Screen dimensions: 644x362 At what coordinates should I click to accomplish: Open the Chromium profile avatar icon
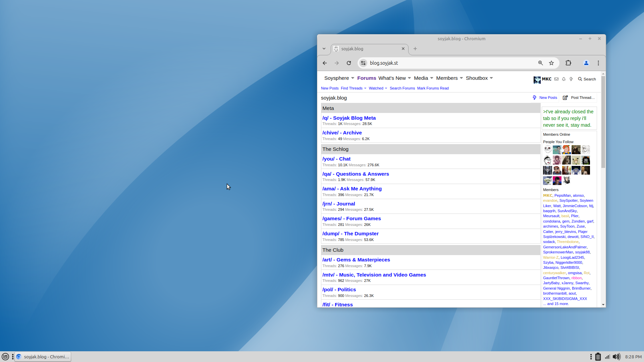[586, 63]
